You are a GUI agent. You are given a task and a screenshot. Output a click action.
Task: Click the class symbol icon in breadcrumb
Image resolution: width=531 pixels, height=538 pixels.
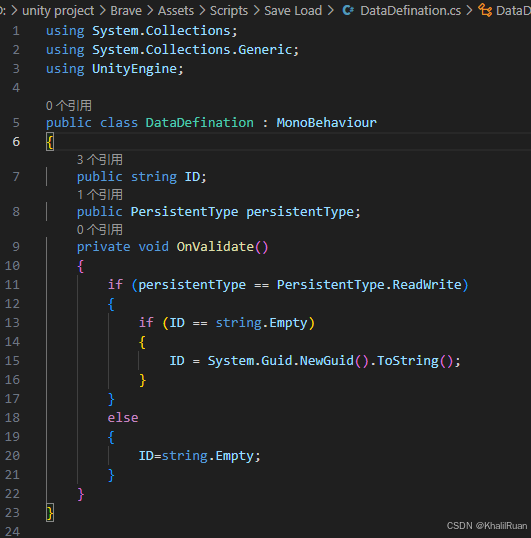(x=485, y=10)
